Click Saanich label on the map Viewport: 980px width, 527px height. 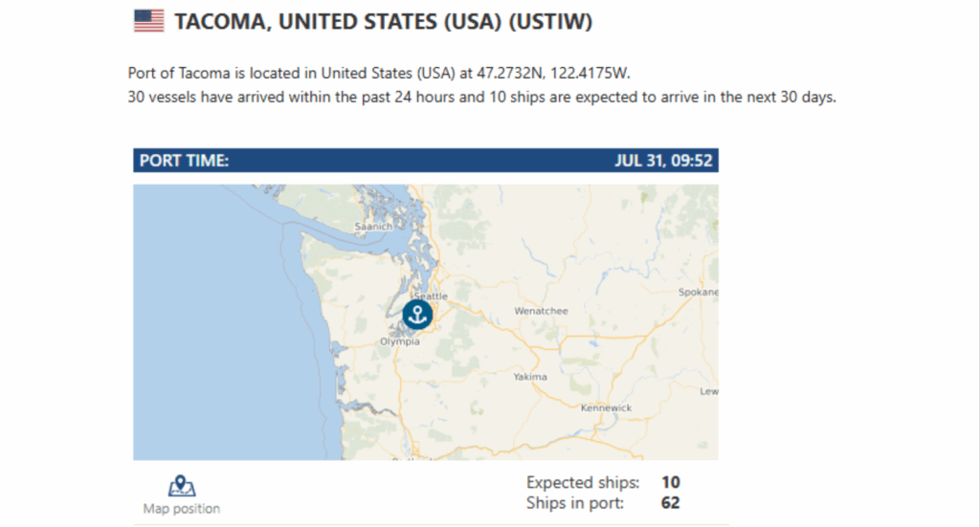point(374,226)
